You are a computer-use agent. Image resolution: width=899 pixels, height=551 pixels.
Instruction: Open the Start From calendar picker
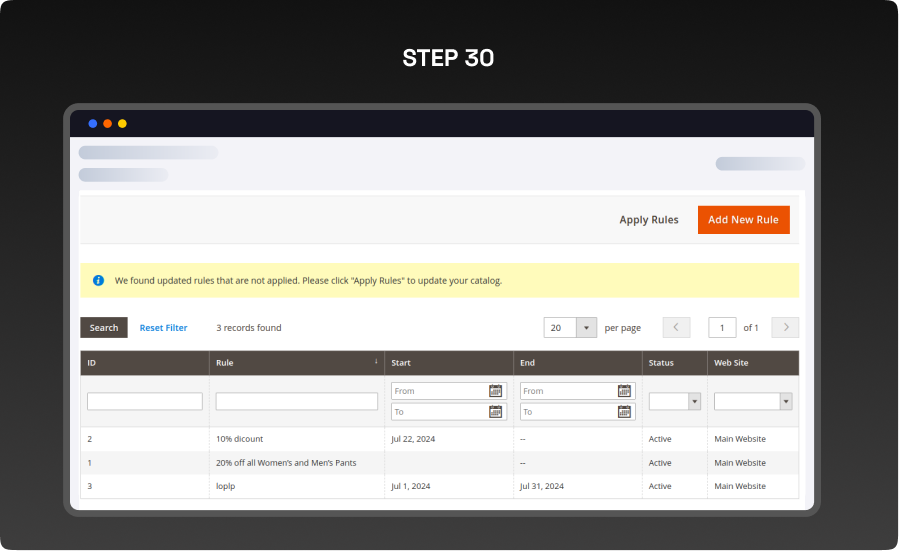tap(495, 391)
